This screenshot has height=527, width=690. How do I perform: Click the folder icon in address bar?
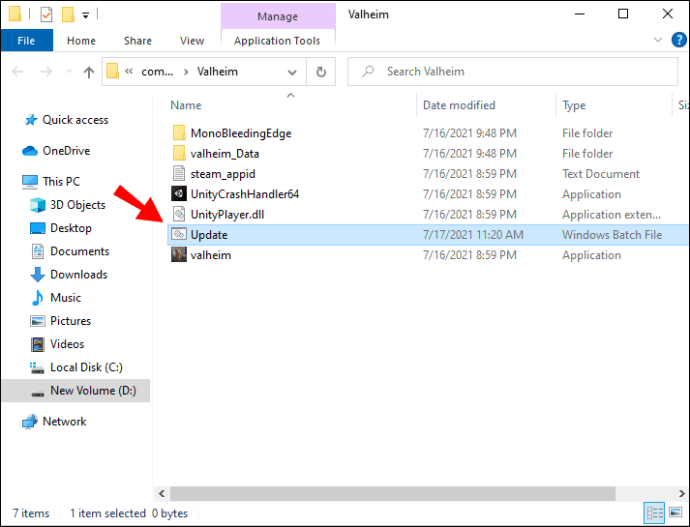coord(113,71)
